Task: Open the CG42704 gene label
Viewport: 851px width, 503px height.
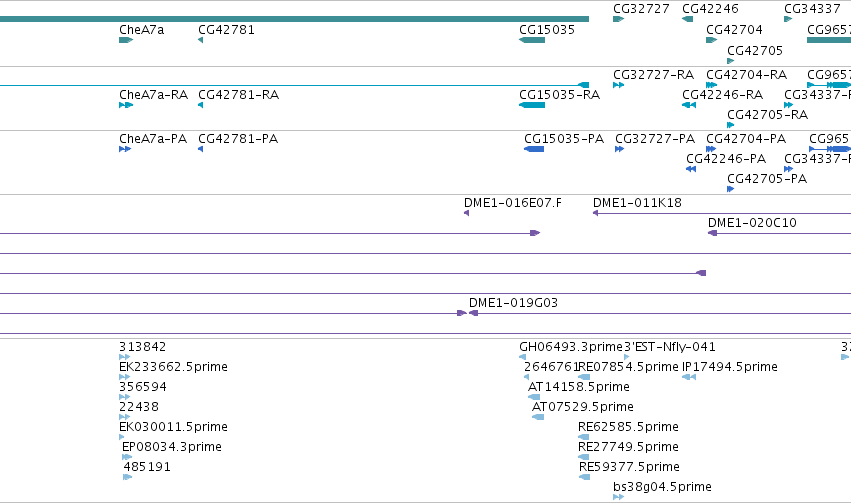Action: (734, 30)
